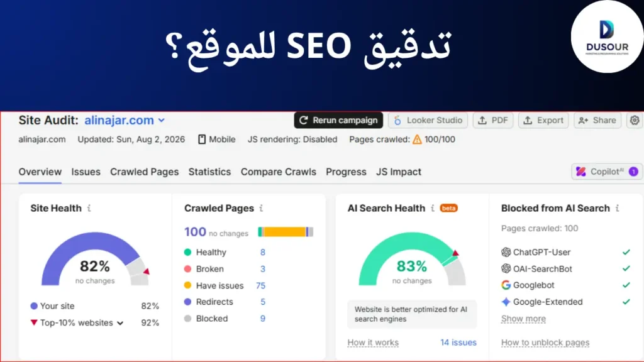Click the Healthy pages count 8
The width and height of the screenshot is (644, 362).
point(262,252)
